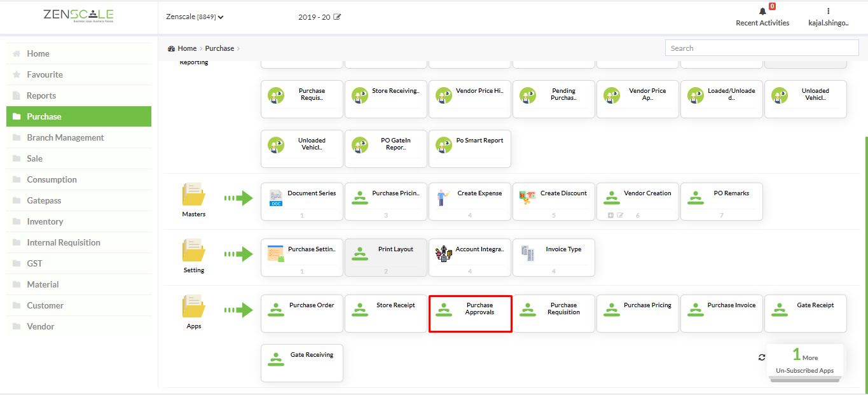Open the Material sidebar module
868x395 pixels.
tap(79, 284)
